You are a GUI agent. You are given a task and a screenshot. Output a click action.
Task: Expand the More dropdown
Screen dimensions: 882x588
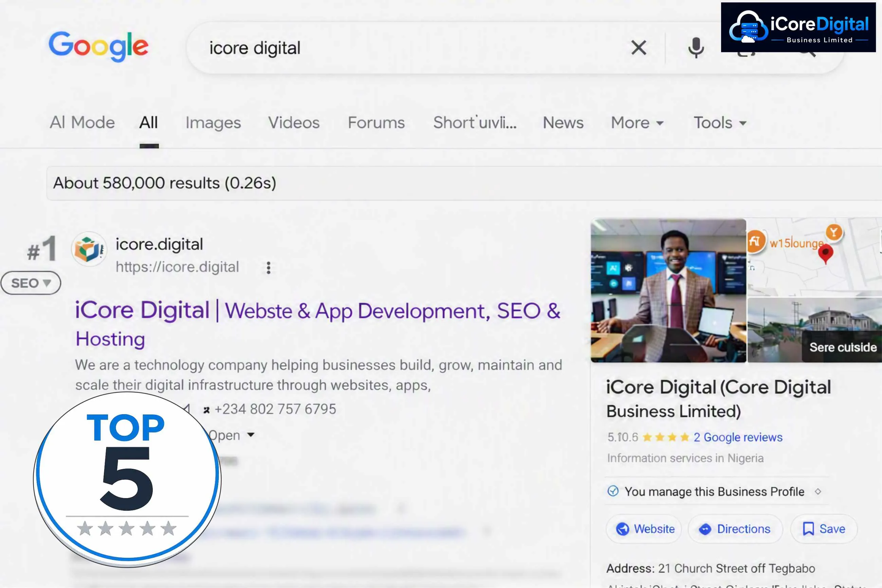[x=637, y=123]
